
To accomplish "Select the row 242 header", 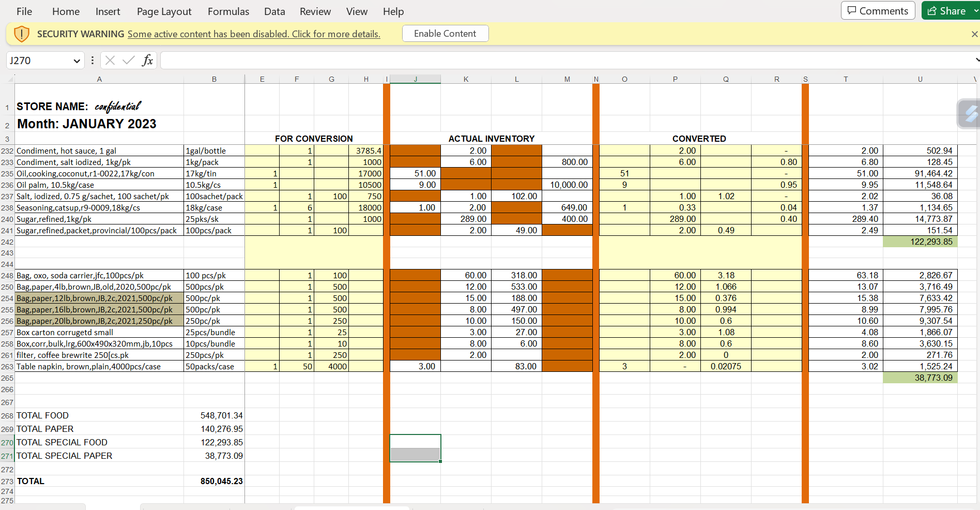I will tap(7, 242).
